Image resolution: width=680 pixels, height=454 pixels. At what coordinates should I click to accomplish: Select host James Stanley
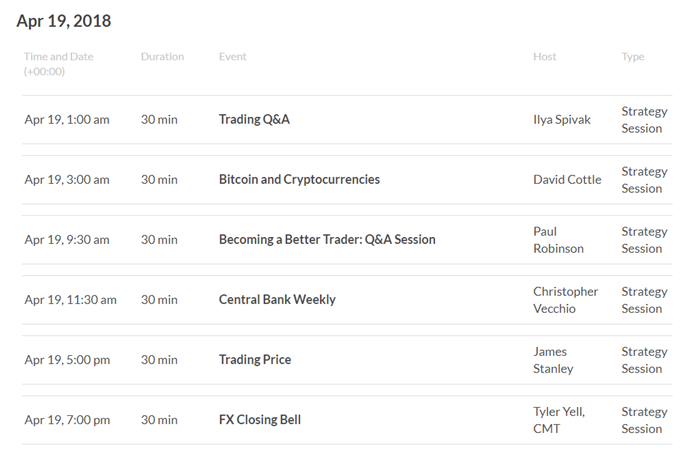tap(553, 360)
